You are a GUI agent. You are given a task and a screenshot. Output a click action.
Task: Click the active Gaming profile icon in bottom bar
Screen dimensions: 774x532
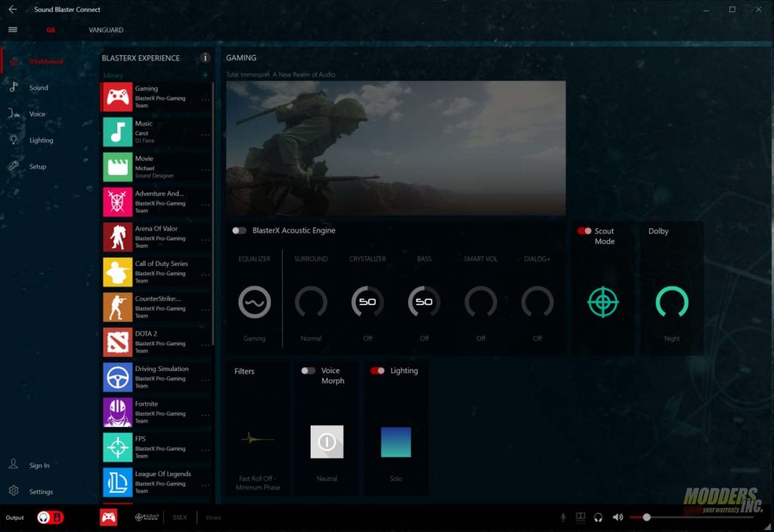[x=109, y=517]
